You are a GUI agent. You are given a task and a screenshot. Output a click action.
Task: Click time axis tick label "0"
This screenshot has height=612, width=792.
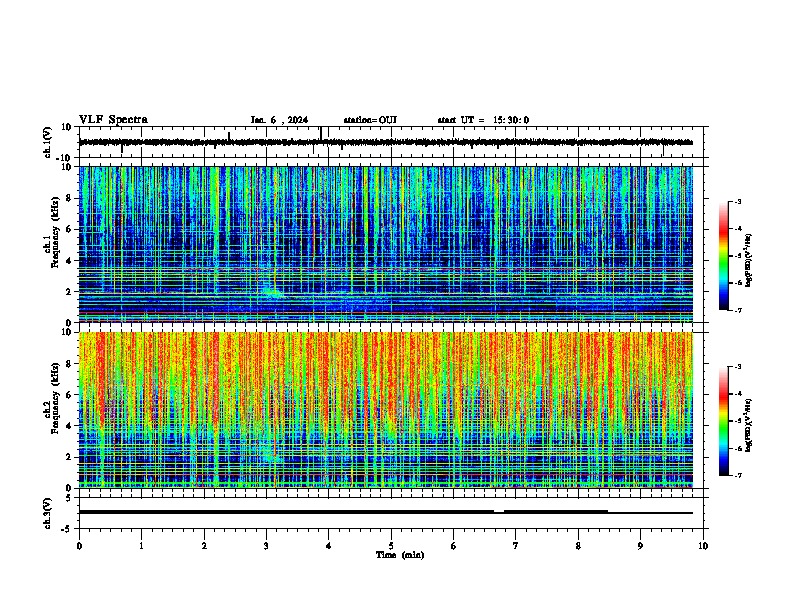pos(79,546)
